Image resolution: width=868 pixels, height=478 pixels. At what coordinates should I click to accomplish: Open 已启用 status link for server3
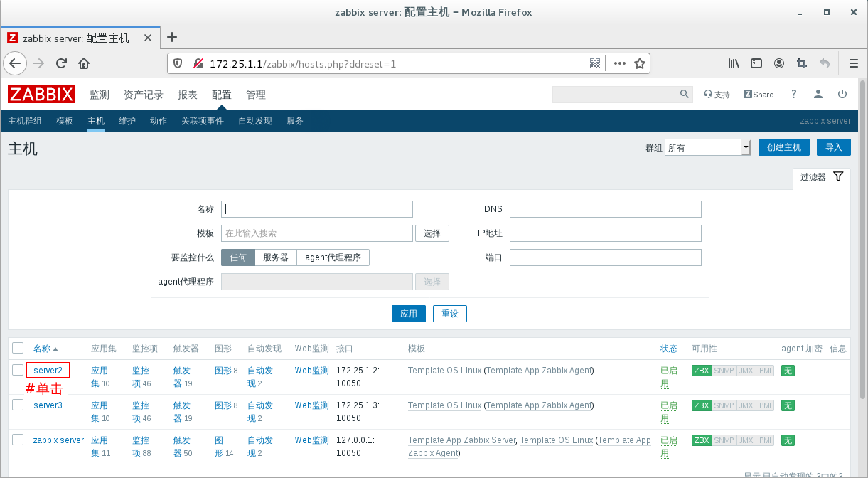669,412
